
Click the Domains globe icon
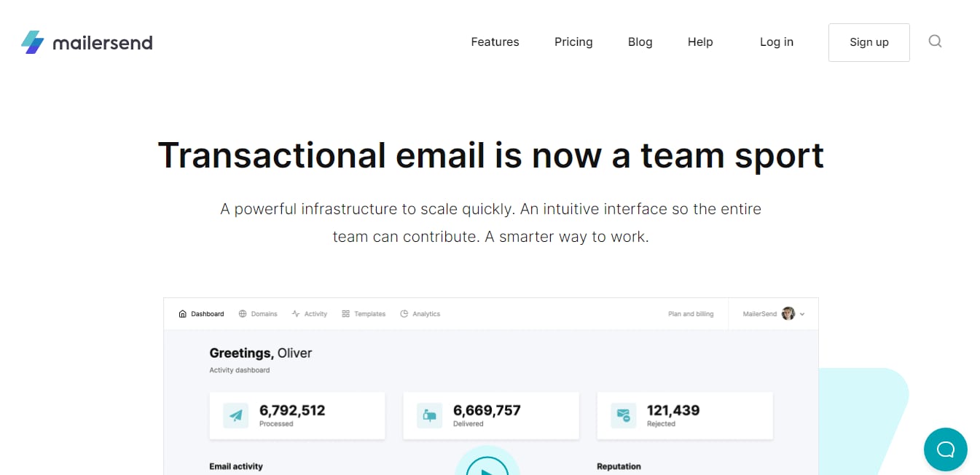coord(243,314)
